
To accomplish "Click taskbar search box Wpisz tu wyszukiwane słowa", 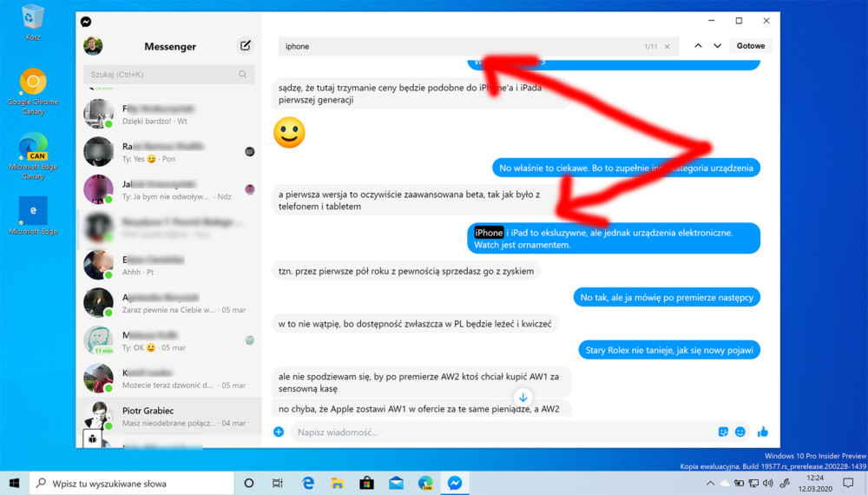I will 132,484.
